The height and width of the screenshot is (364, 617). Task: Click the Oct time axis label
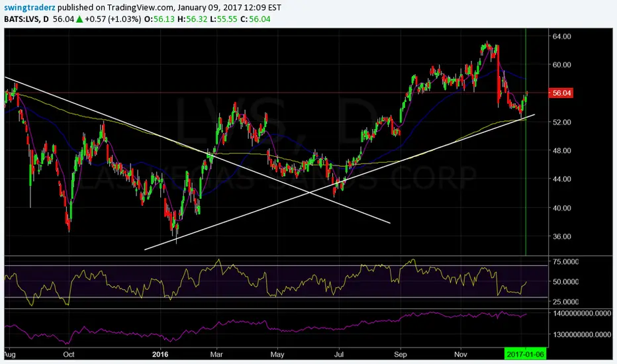point(69,354)
